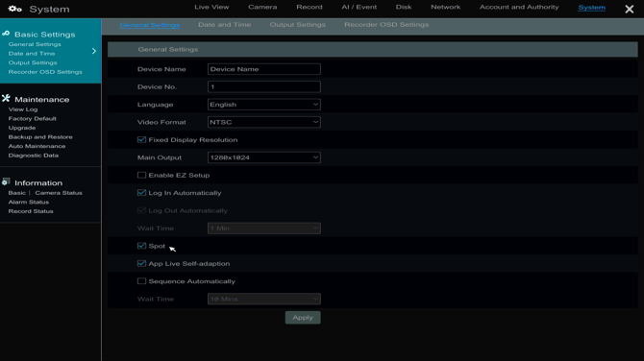This screenshot has height=361, width=644.
Task: Toggle the Fixed Display Resolution checkbox
Action: click(x=141, y=140)
